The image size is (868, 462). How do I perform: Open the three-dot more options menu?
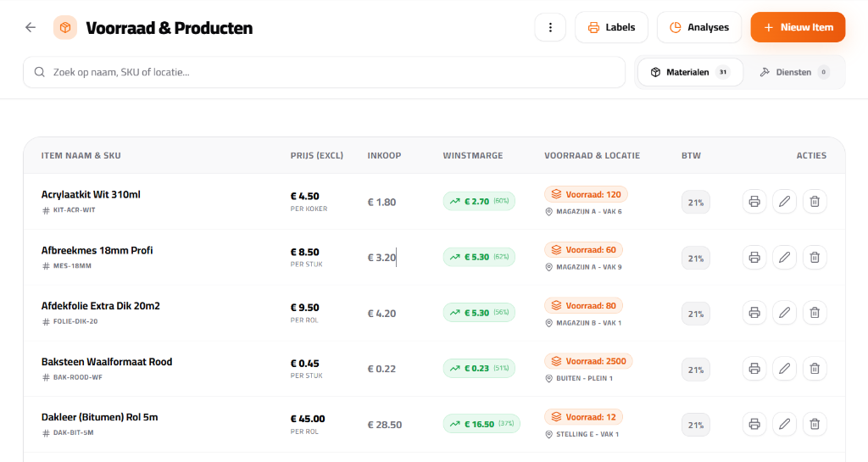550,27
